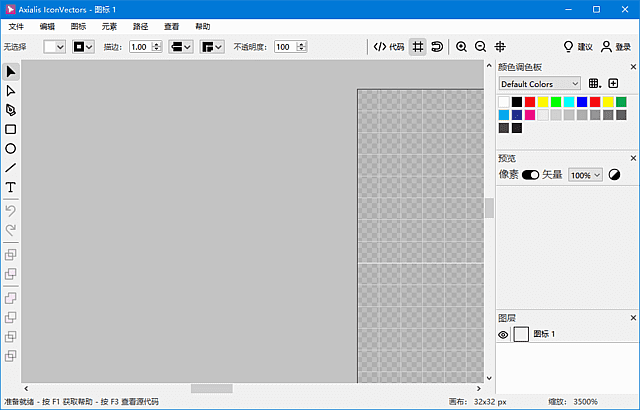Open the 文件 menu
The width and height of the screenshot is (640, 410).
[16, 26]
